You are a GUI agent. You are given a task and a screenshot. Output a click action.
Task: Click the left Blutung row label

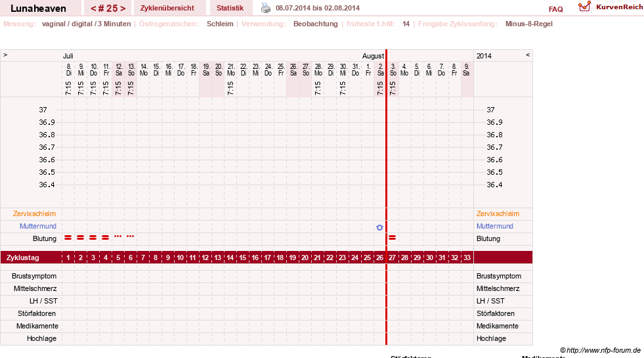45,238
